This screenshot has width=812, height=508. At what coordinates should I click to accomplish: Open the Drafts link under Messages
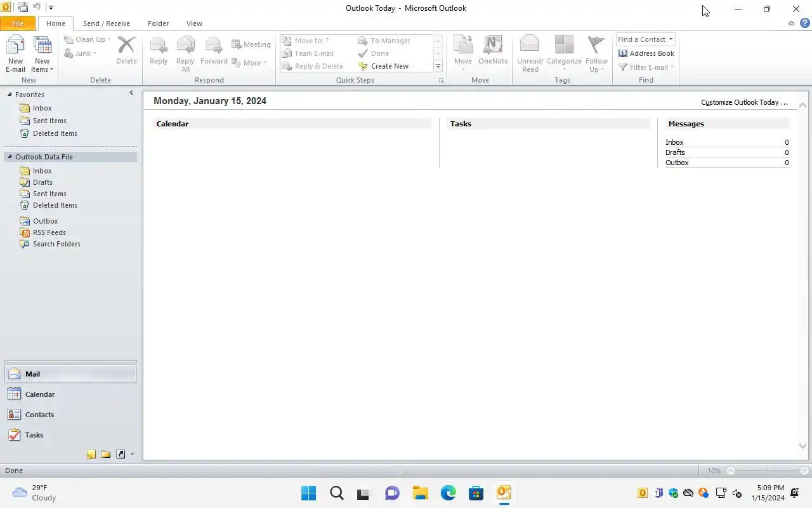click(675, 152)
